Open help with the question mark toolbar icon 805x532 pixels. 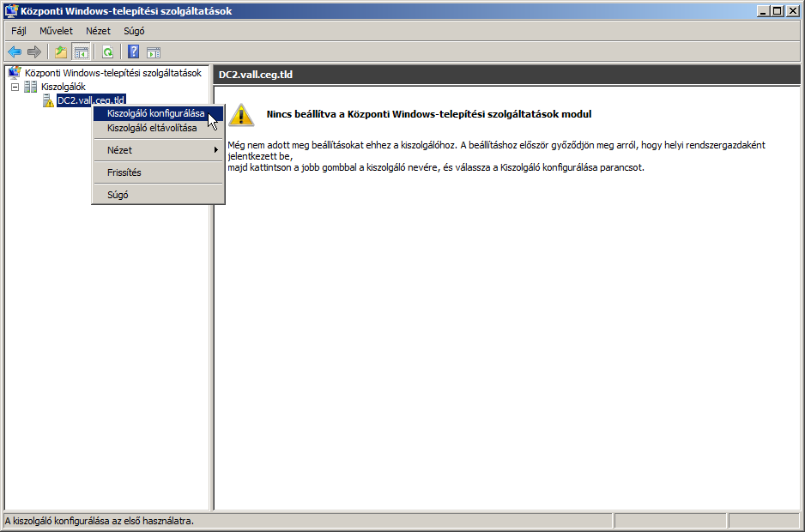(x=134, y=51)
